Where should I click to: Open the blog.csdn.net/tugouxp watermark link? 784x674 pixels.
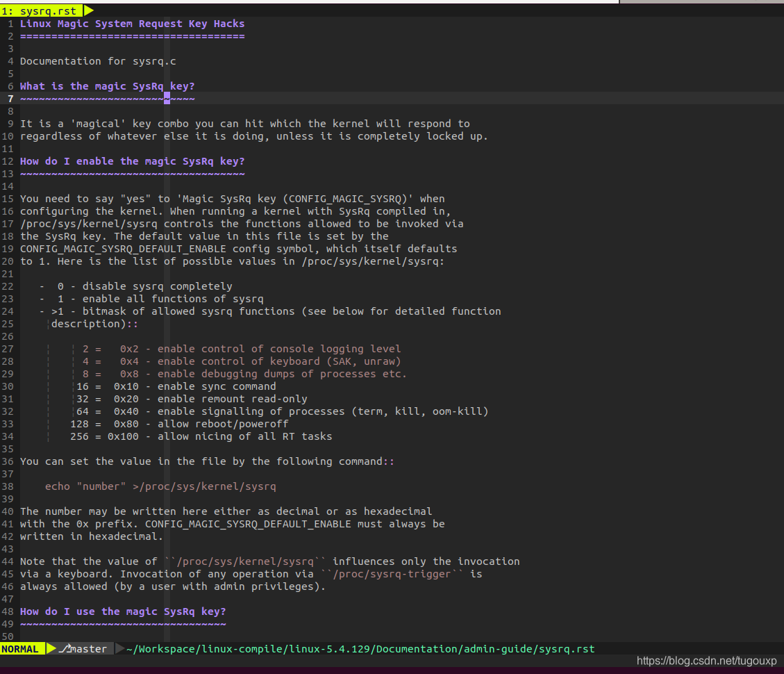[x=706, y=661]
